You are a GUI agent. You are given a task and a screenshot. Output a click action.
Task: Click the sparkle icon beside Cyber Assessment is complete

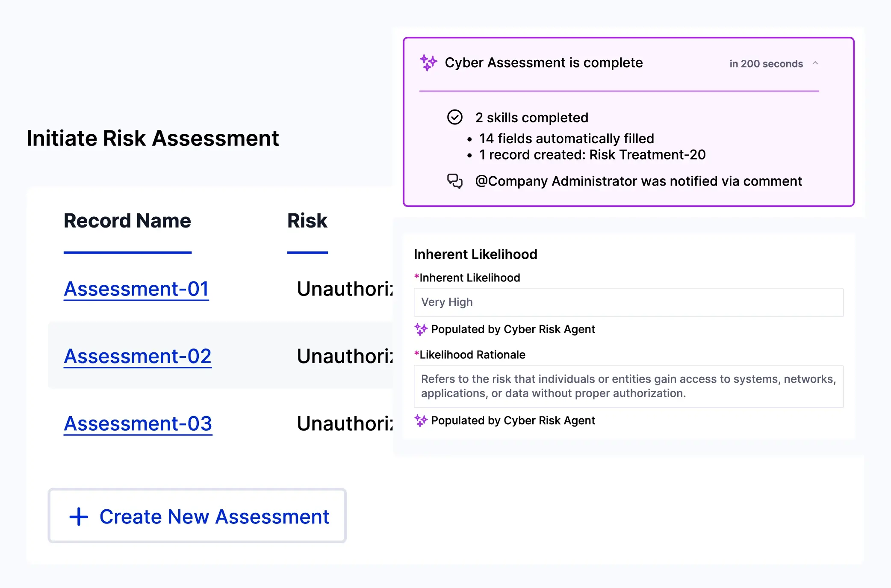[x=428, y=63]
